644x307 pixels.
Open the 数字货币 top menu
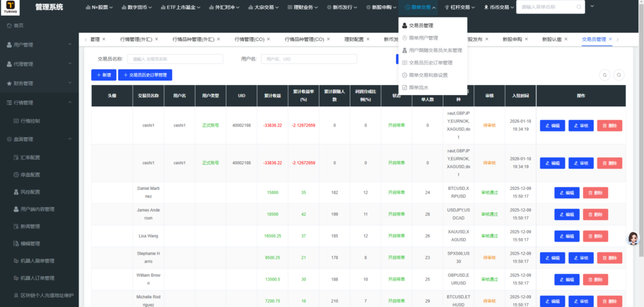(137, 8)
